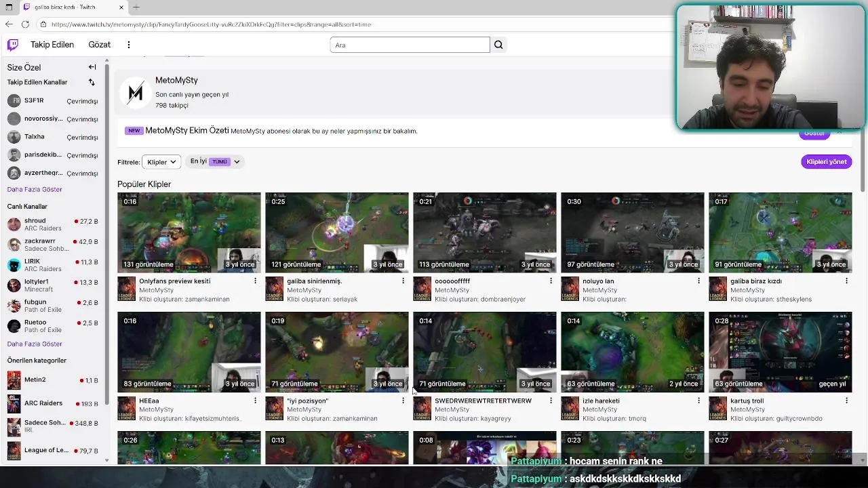Open Gözat in top navigation

click(99, 45)
